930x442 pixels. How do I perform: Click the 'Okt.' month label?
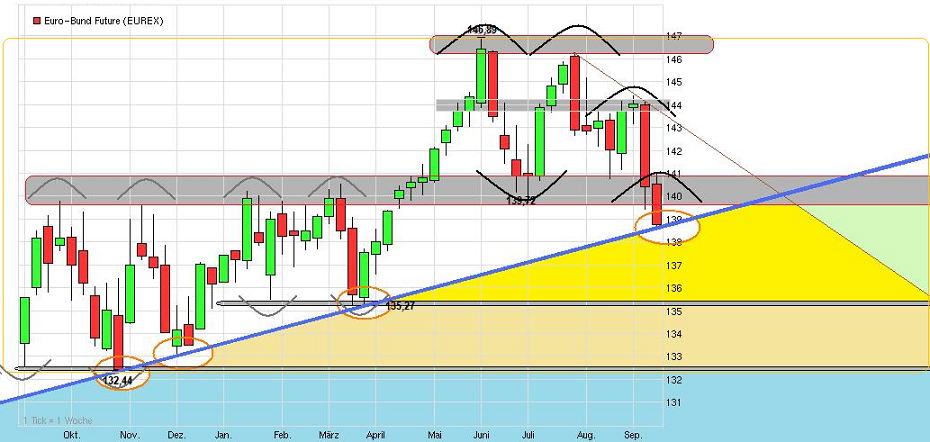point(72,435)
